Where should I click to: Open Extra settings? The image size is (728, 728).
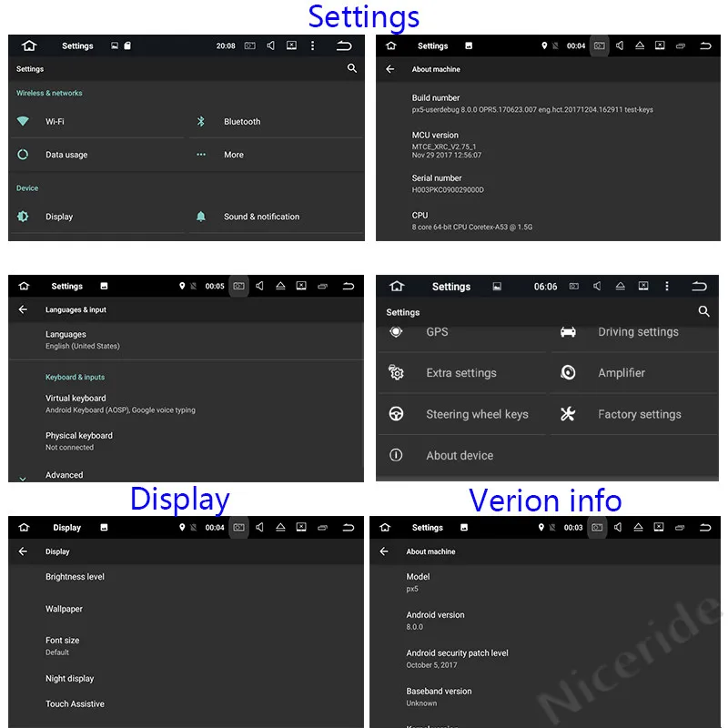[462, 373]
